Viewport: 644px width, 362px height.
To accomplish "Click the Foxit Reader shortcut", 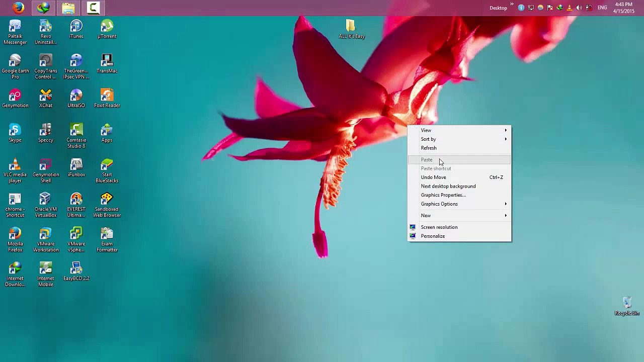I will pyautogui.click(x=107, y=99).
